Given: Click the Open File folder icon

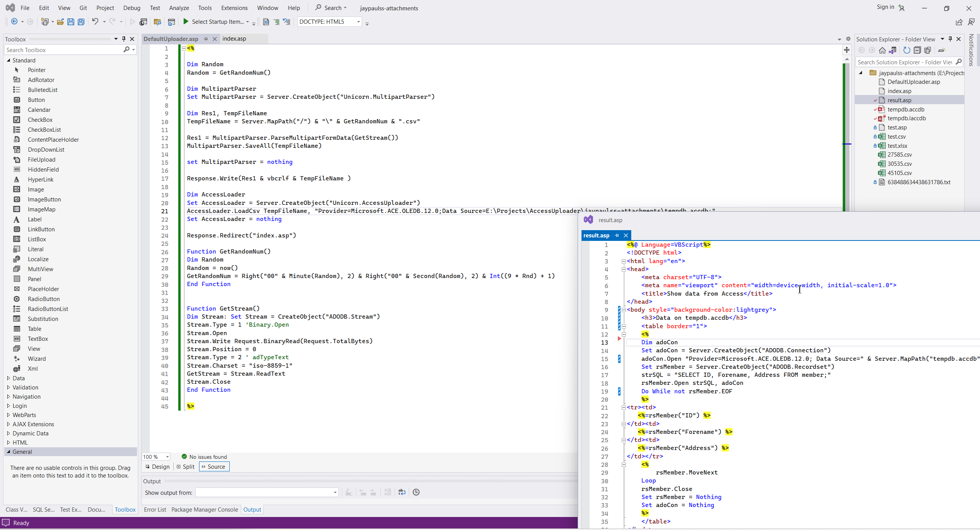Looking at the screenshot, I should click(x=60, y=22).
